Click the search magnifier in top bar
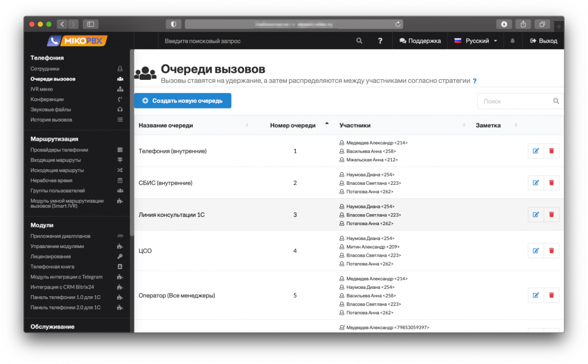This screenshot has width=588, height=364. pos(359,41)
